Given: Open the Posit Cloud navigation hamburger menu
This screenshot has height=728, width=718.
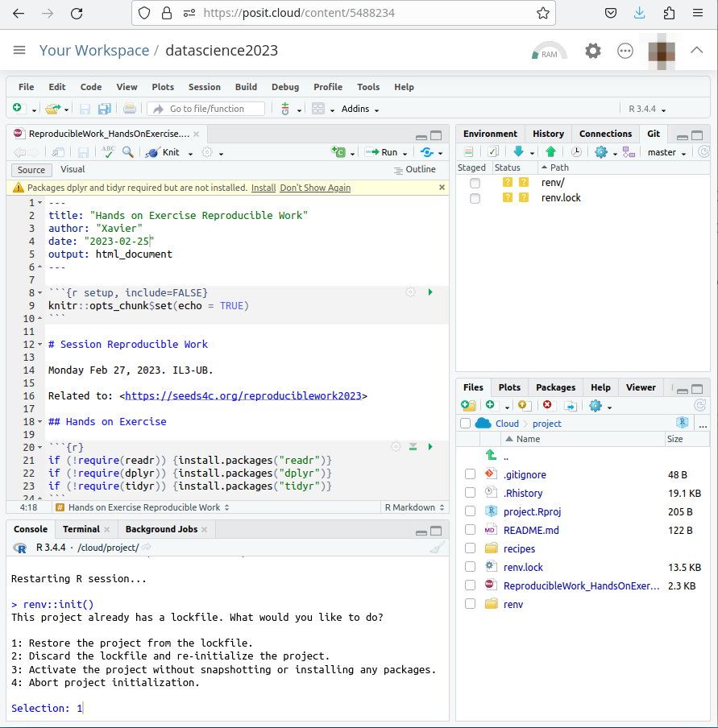Looking at the screenshot, I should pos(19,50).
